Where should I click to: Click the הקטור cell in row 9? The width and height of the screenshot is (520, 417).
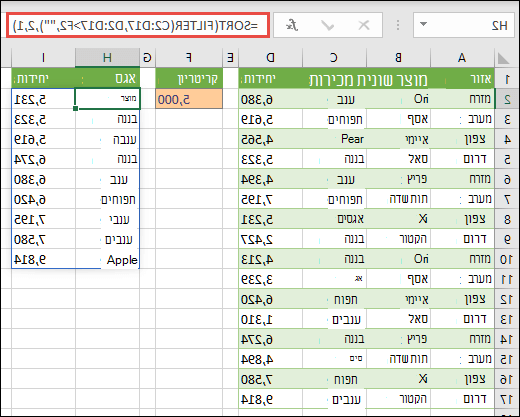(398, 239)
